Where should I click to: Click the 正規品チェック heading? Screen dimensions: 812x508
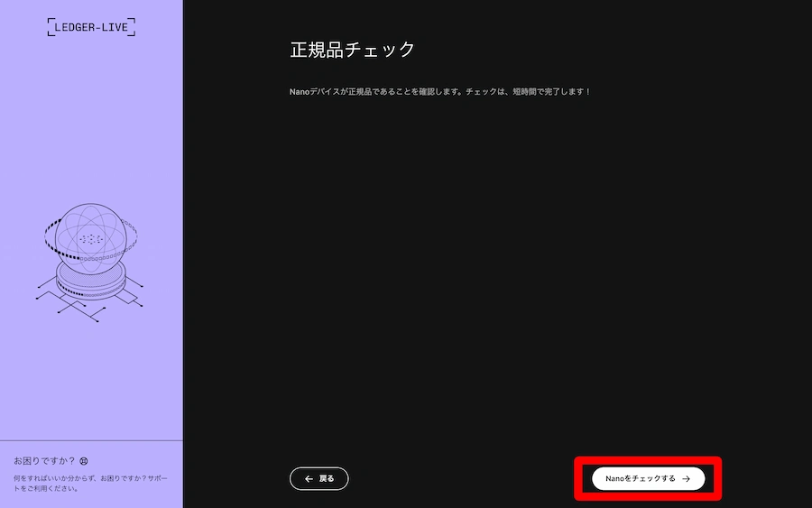pos(352,50)
